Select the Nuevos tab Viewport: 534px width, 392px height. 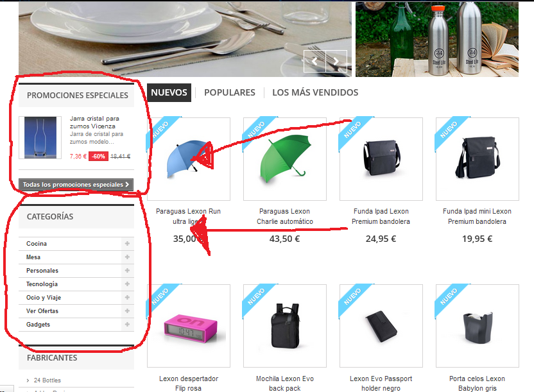(169, 92)
